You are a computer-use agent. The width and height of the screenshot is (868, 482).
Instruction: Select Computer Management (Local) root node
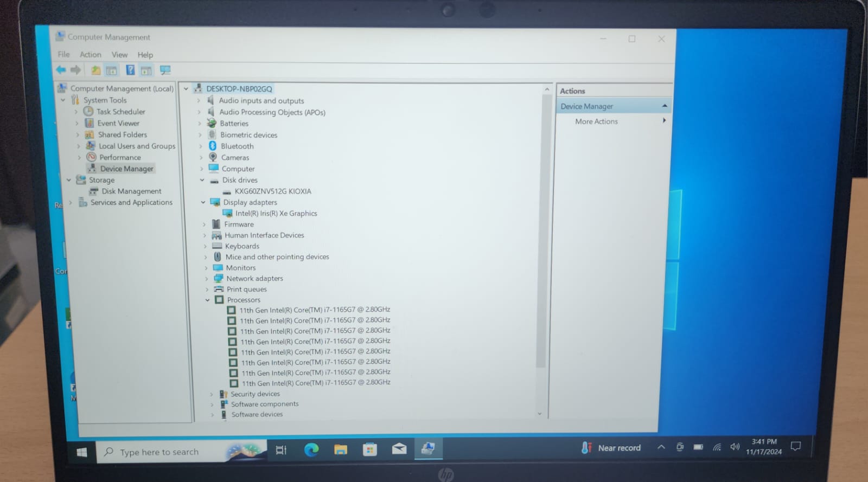pos(122,88)
